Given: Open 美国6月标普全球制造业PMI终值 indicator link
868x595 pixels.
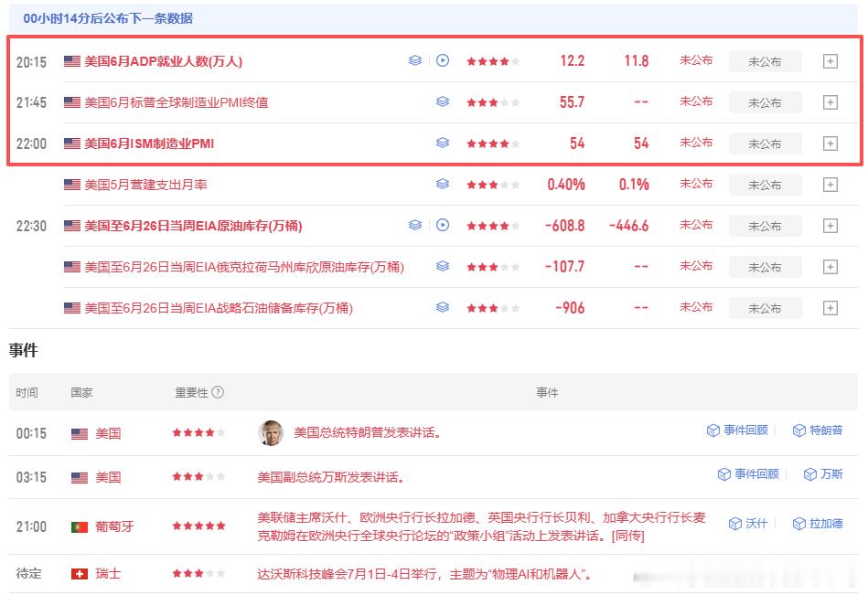Looking at the screenshot, I should (x=176, y=102).
